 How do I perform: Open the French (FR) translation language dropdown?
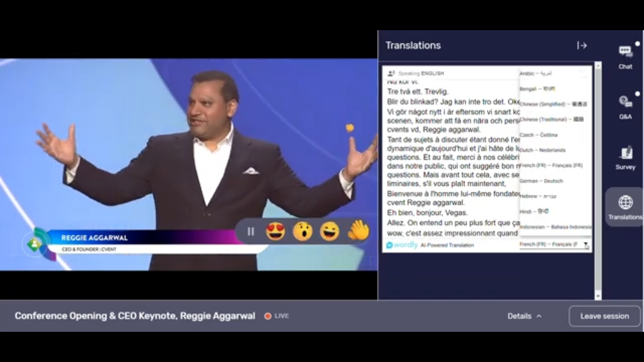click(554, 245)
